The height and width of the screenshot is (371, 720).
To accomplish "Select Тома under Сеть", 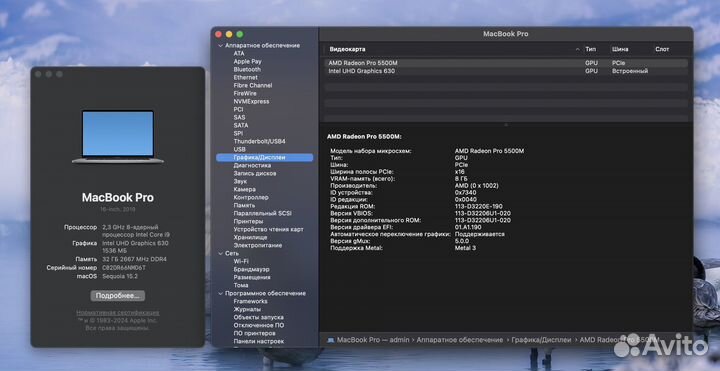I will 241,286.
